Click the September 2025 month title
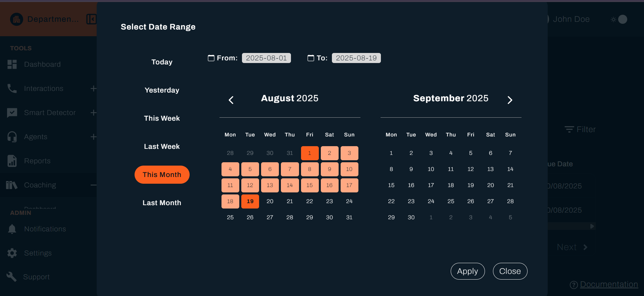This screenshot has width=644, height=296. 451,98
